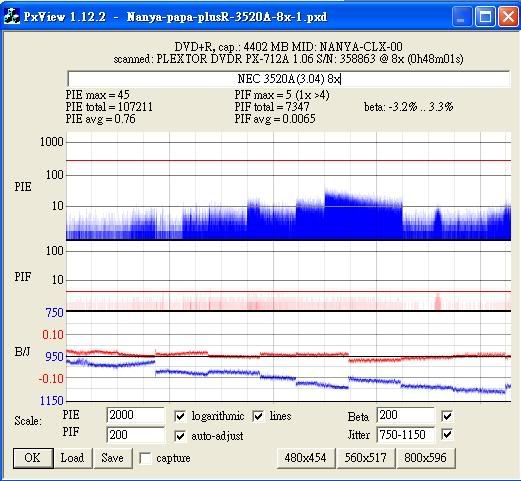Click the 'beta: -3.2% .. 3.3%' text
The width and height of the screenshot is (521, 481).
pos(409,107)
